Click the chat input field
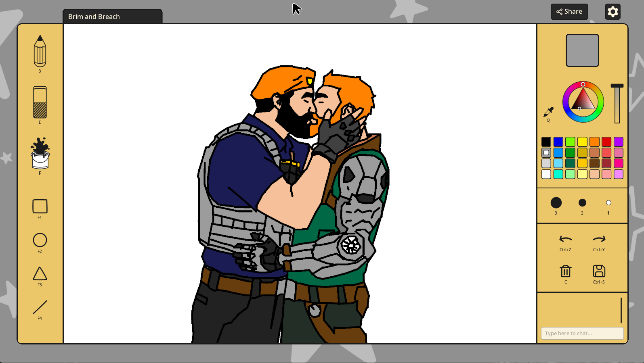Viewport: 644px width, 363px height. point(582,333)
